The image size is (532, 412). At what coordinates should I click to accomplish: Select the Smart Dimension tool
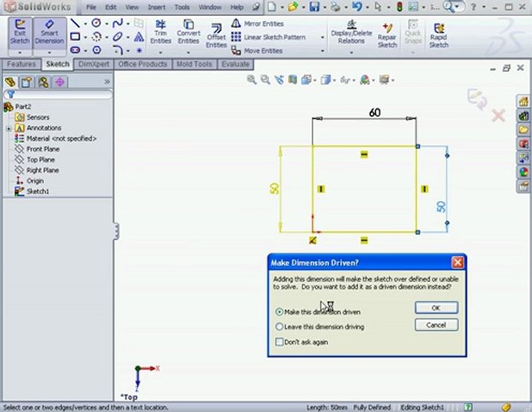click(x=49, y=33)
